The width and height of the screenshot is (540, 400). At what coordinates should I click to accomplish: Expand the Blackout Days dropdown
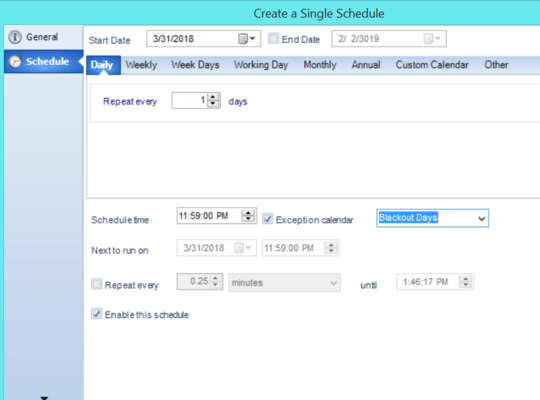[481, 218]
